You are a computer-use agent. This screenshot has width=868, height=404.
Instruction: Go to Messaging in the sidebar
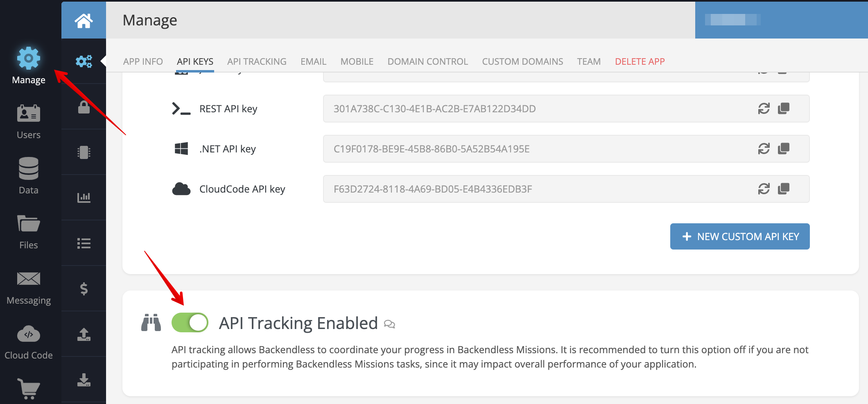click(29, 288)
